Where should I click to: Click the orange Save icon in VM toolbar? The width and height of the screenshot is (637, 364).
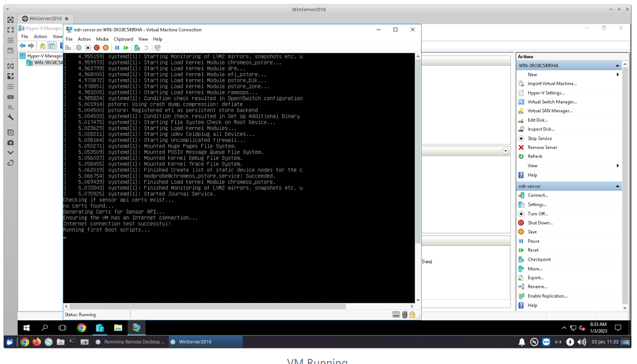coord(106,48)
